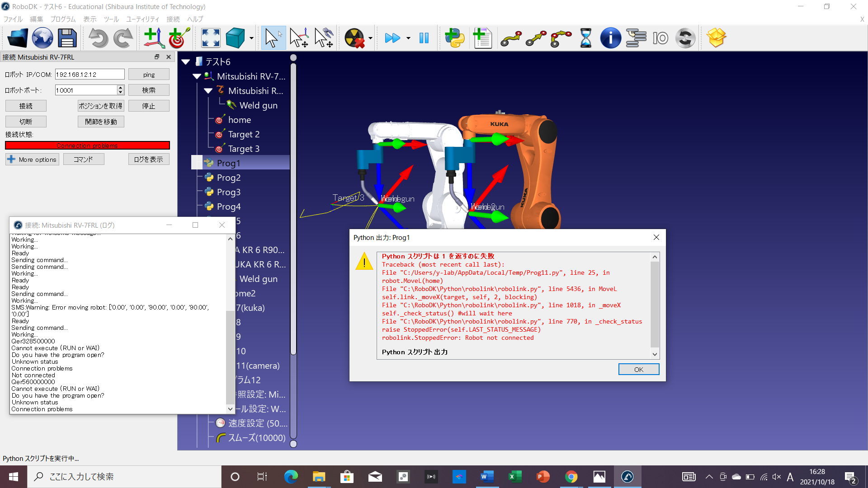
Task: Click the Add reference frame icon
Action: tap(154, 38)
